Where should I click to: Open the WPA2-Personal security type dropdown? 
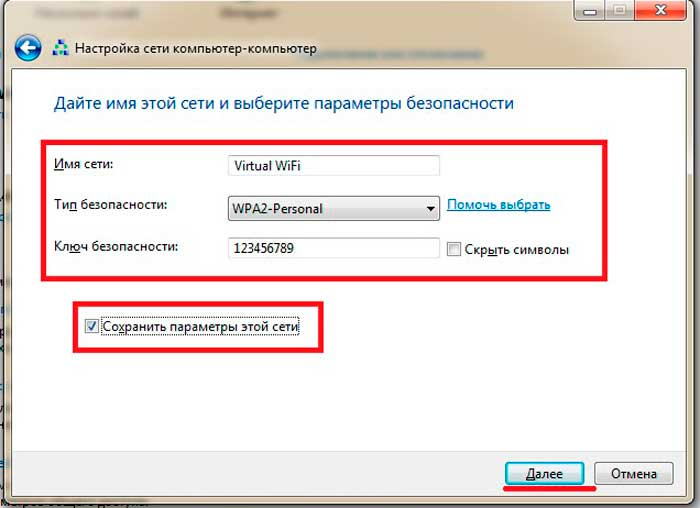(333, 208)
